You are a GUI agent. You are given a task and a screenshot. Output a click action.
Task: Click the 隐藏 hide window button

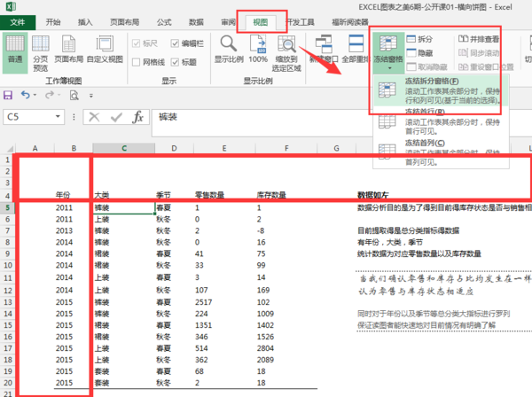pos(419,53)
